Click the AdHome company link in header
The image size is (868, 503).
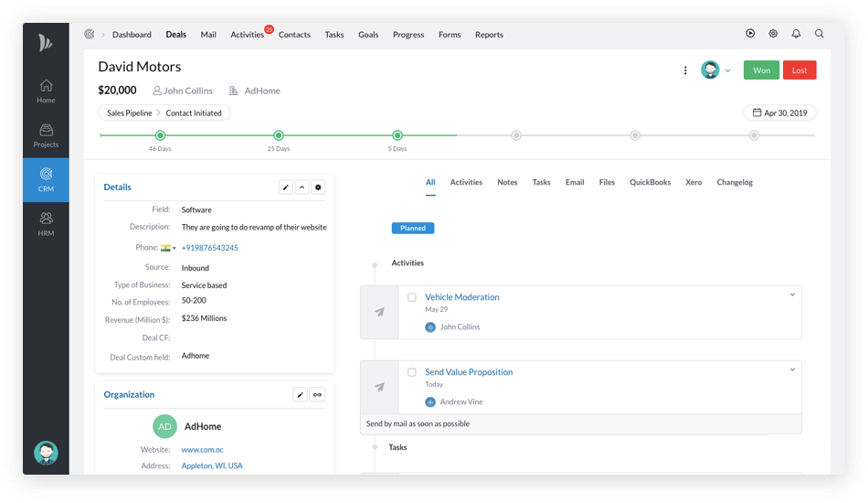click(x=255, y=91)
